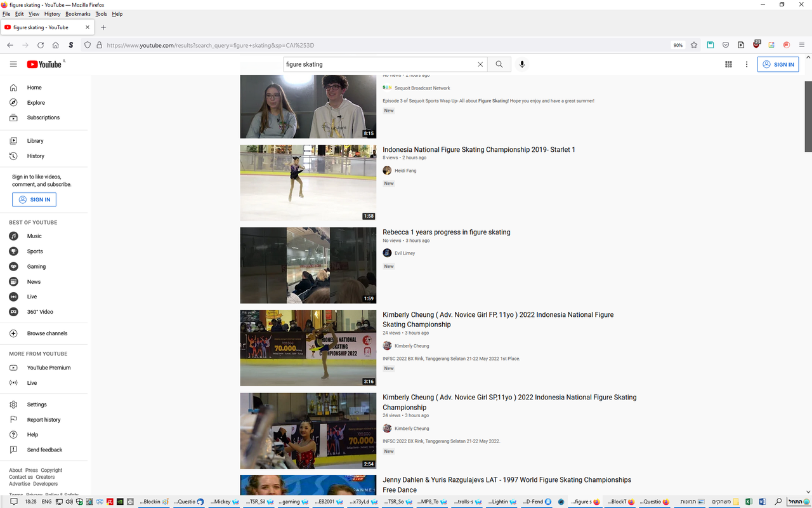Visit Evil Limey channel
Image resolution: width=812 pixels, height=508 pixels.
405,253
